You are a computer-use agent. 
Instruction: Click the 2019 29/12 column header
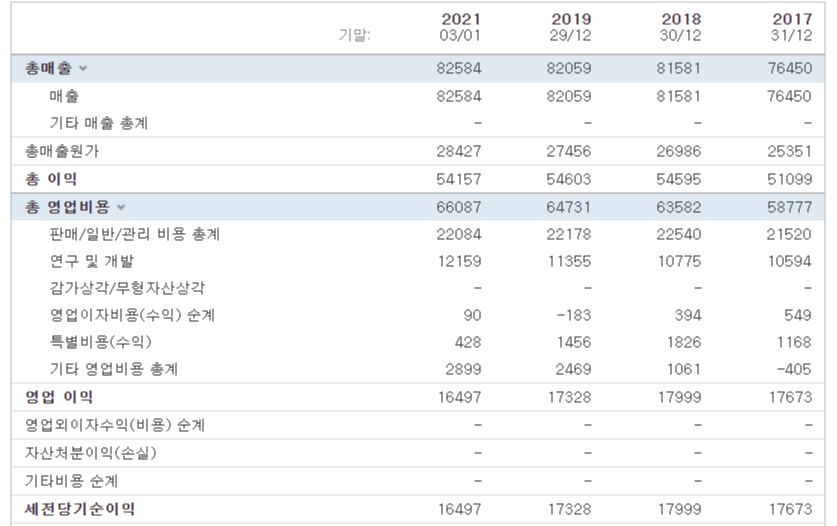pyautogui.click(x=571, y=27)
